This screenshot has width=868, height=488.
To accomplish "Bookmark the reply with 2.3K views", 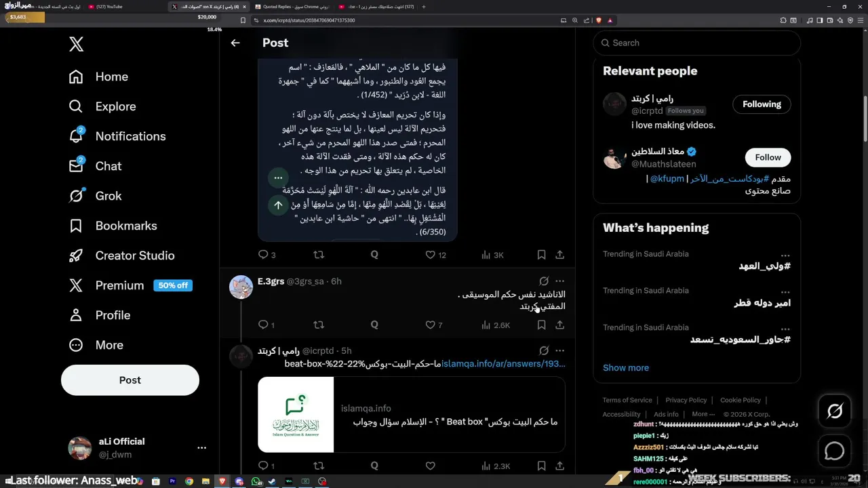I will coord(541,466).
